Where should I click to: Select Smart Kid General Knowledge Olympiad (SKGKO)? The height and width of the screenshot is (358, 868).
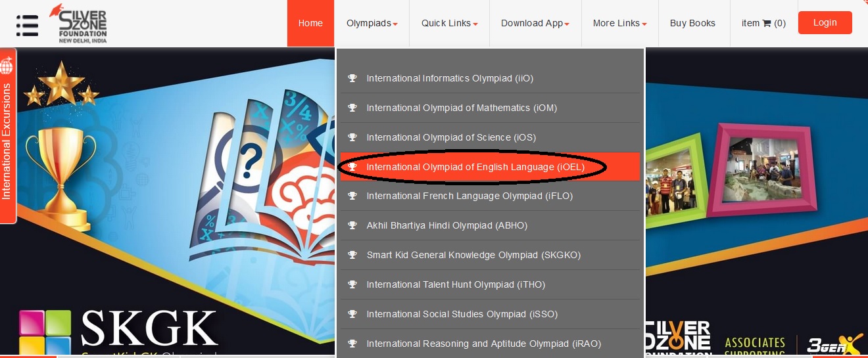tap(490, 255)
